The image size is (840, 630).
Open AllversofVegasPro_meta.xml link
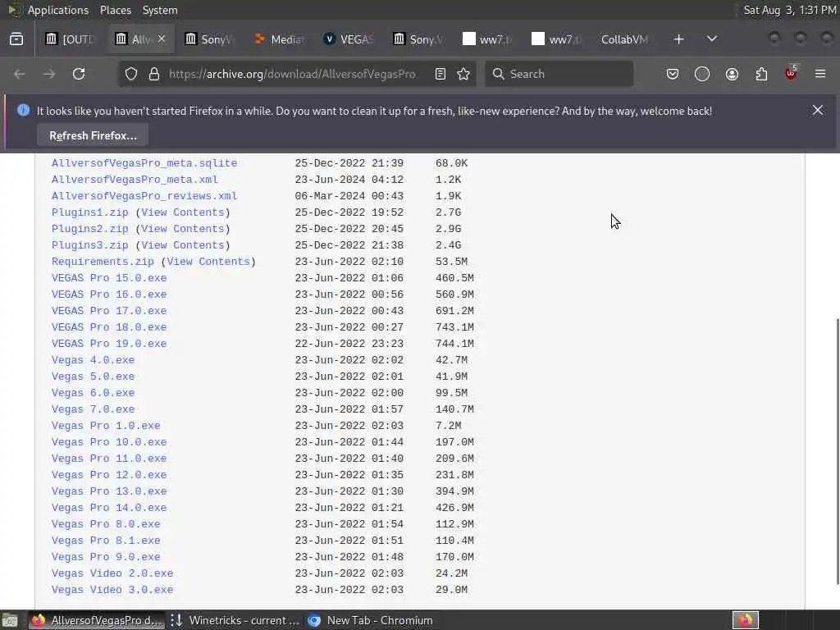pos(135,180)
